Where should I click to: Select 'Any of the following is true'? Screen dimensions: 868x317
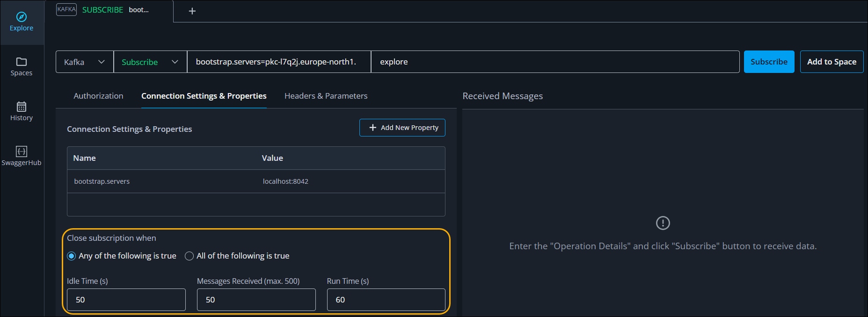click(72, 256)
